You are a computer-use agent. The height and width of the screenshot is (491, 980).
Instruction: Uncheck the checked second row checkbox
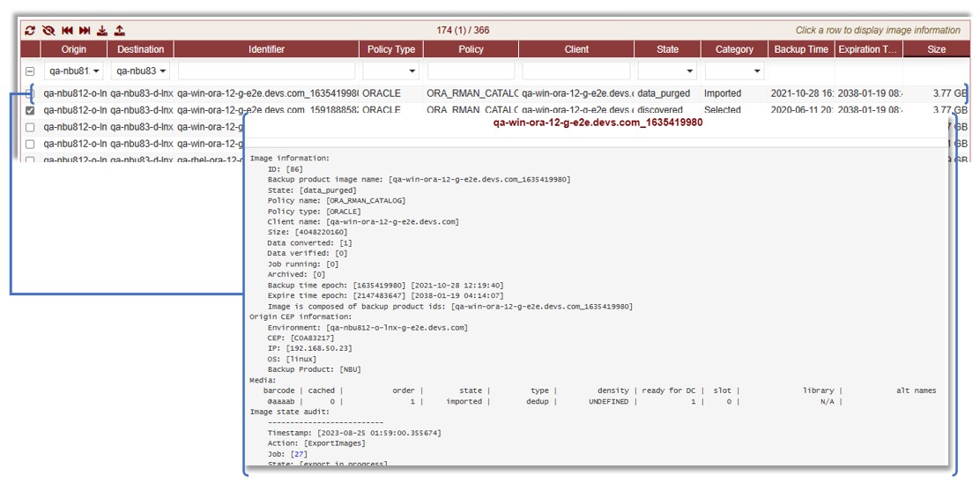pos(30,111)
